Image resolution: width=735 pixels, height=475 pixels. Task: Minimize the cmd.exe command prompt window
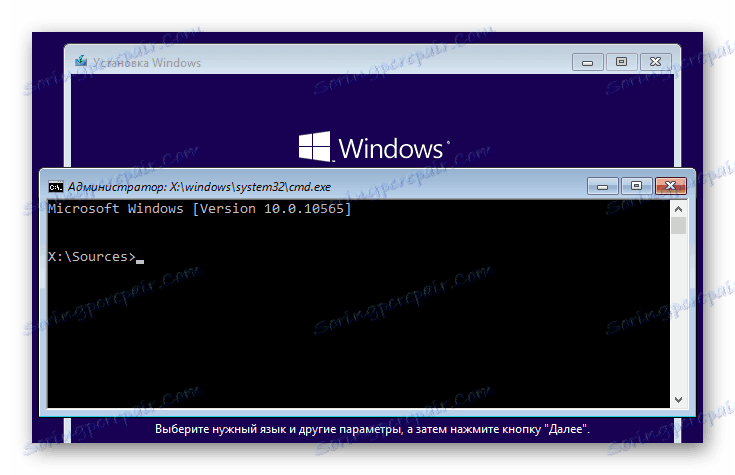point(602,186)
